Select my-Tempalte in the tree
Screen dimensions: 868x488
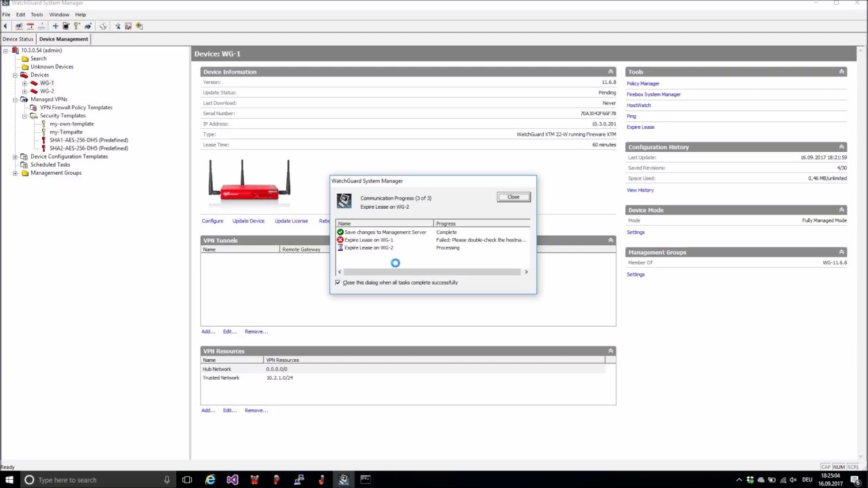(66, 132)
